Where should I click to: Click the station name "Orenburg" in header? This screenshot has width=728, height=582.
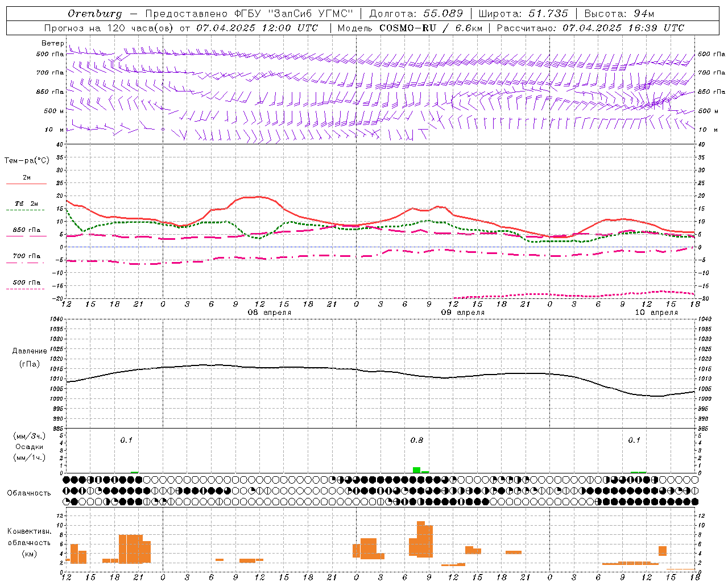(x=95, y=14)
